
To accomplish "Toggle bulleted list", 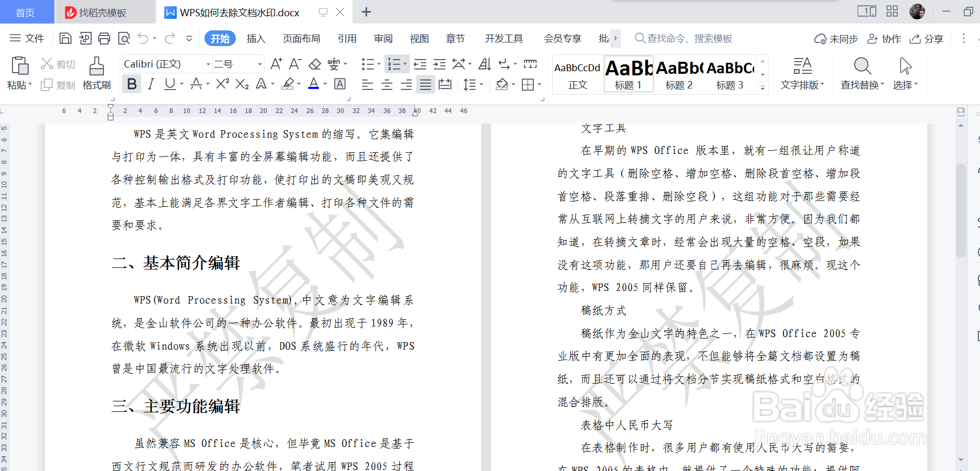I will tap(368, 64).
